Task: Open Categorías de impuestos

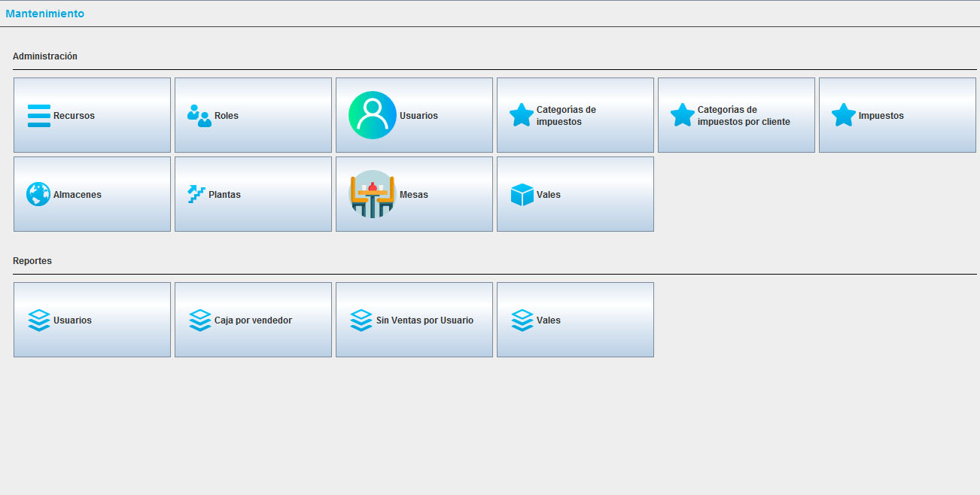Action: click(x=575, y=115)
